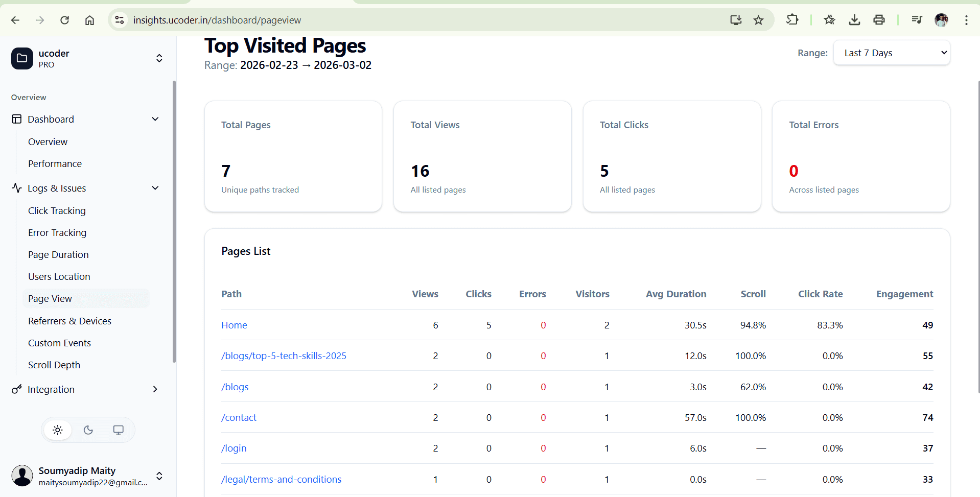Viewport: 980px width, 497px height.
Task: Open the Downloads icon in browser toolbar
Action: [854, 20]
